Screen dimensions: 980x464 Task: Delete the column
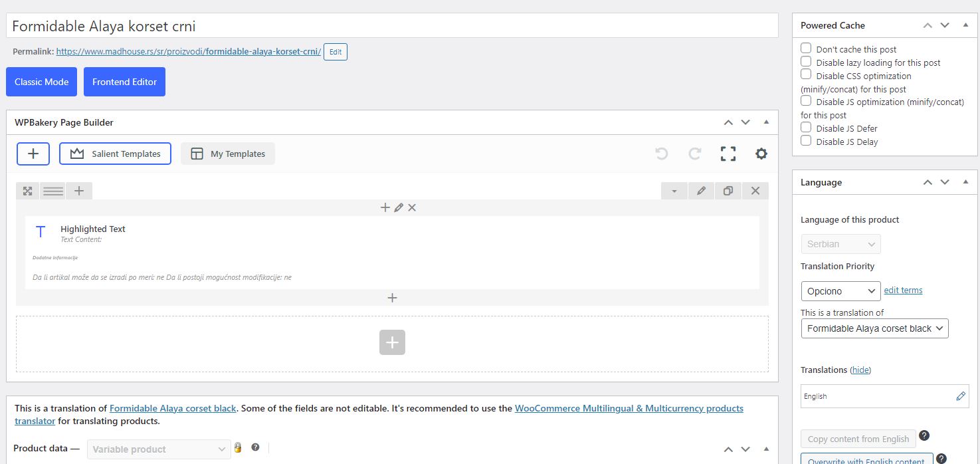click(x=412, y=207)
